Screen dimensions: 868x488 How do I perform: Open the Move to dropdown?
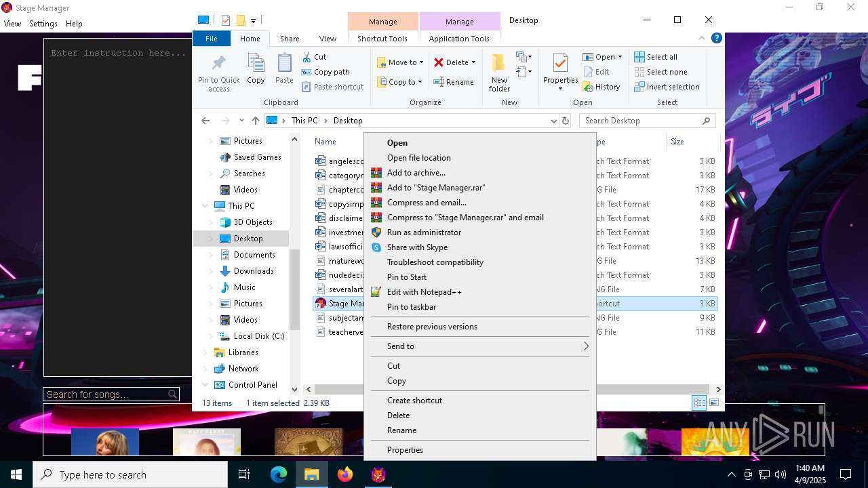pos(400,62)
